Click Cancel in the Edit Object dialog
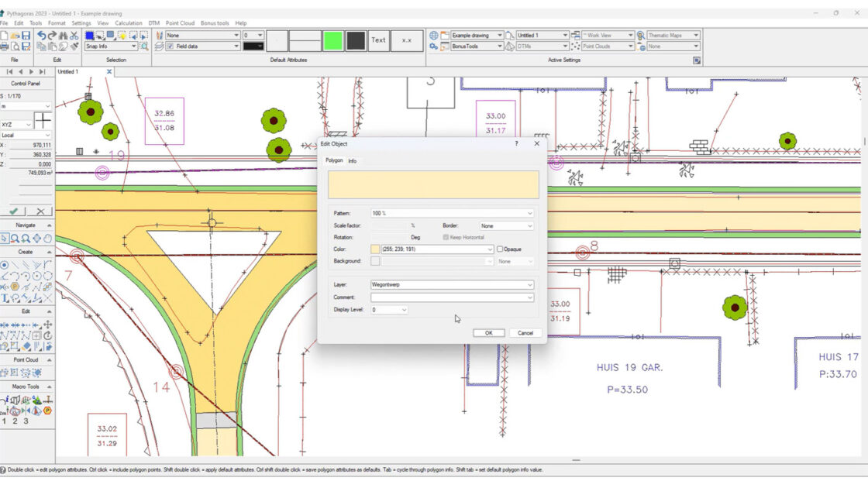 [525, 332]
